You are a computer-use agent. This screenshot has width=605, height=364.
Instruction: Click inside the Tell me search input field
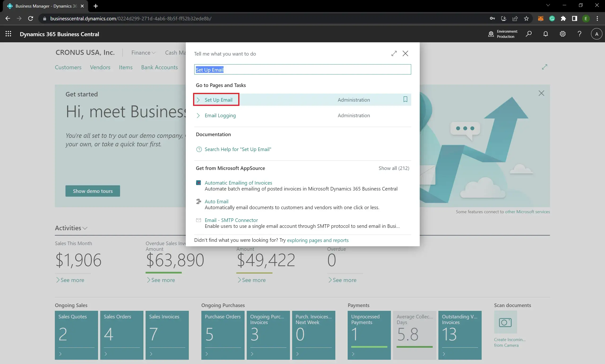click(x=302, y=69)
